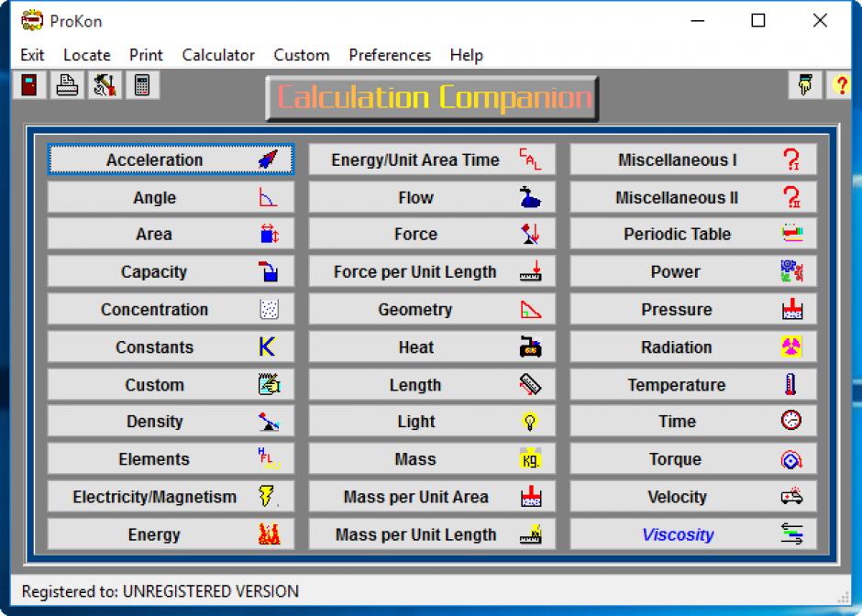
Task: Open the Custom menu in menu bar
Action: (x=302, y=55)
